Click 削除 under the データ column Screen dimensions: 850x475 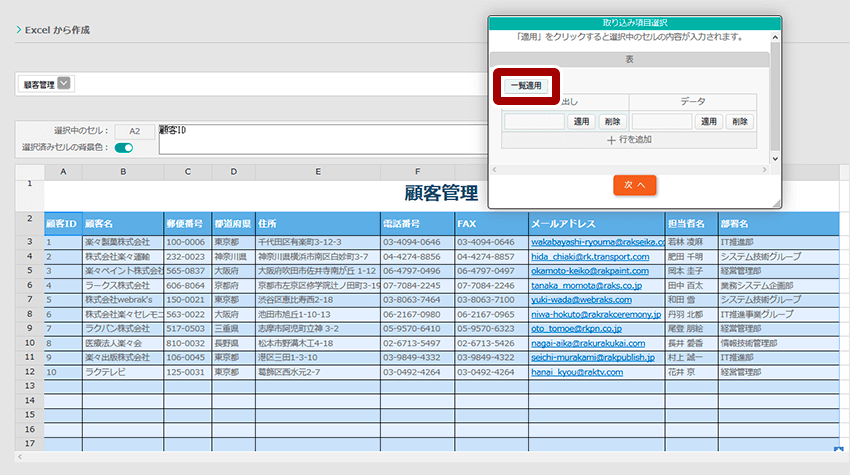739,121
